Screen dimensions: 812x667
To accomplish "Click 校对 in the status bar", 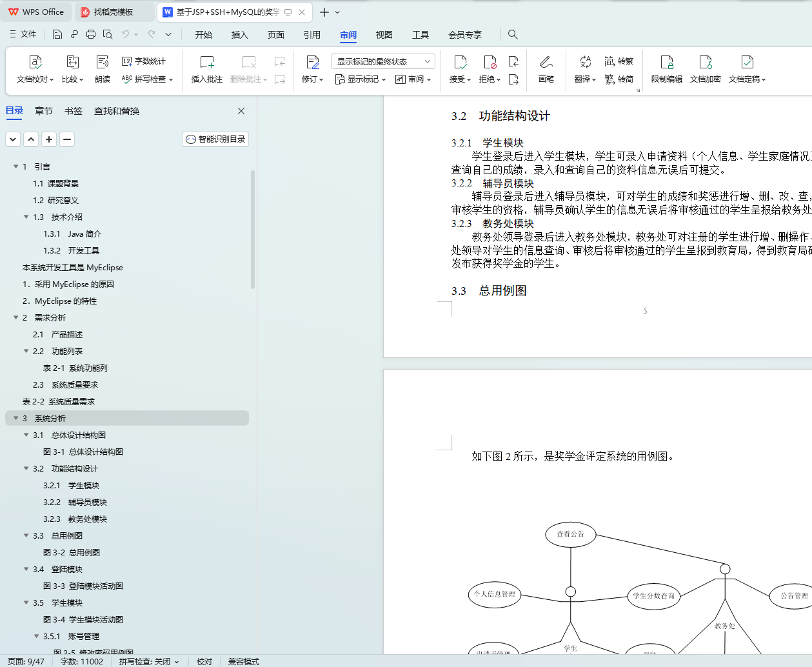I will click(204, 661).
